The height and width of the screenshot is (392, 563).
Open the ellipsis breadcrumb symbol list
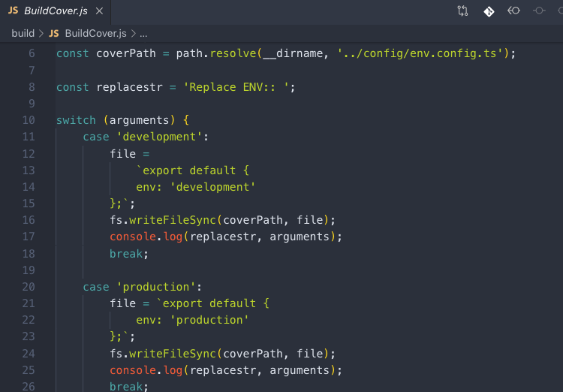coord(143,34)
